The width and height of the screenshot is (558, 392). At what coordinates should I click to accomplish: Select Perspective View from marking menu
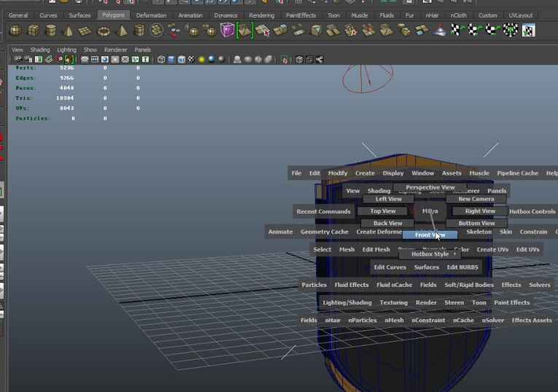tap(430, 187)
